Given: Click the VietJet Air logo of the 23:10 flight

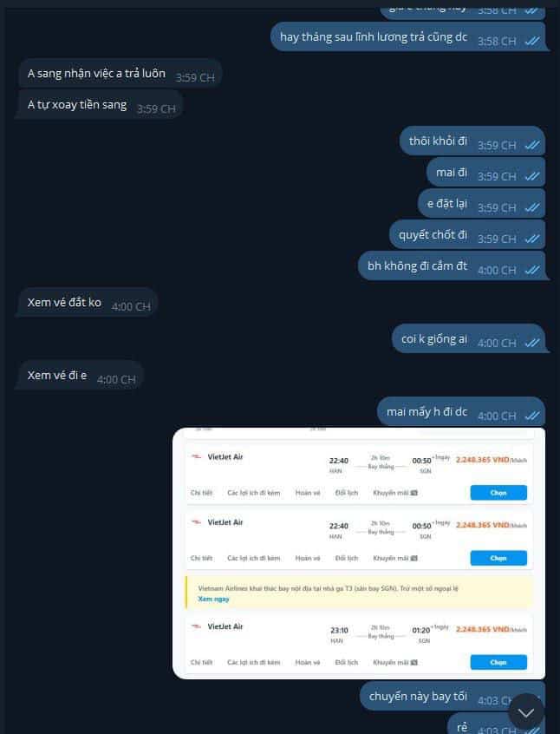Looking at the screenshot, I should [x=197, y=626].
